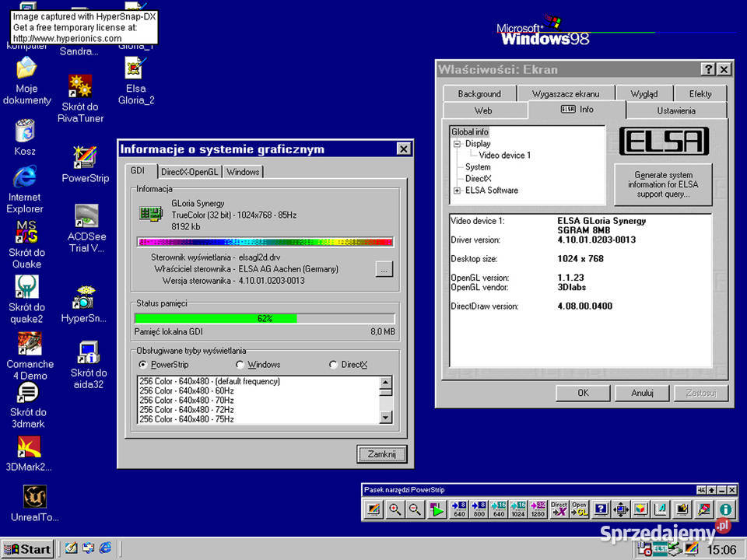747x560 pixels.
Task: Click the OpenGL icon in PowerStrip toolbar
Action: pyautogui.click(x=579, y=509)
